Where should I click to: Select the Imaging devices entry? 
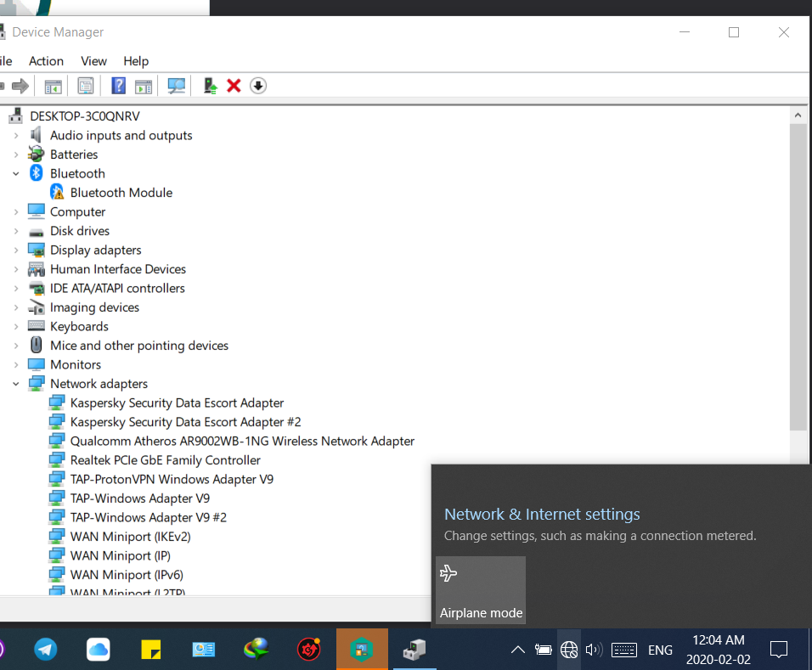tap(95, 307)
